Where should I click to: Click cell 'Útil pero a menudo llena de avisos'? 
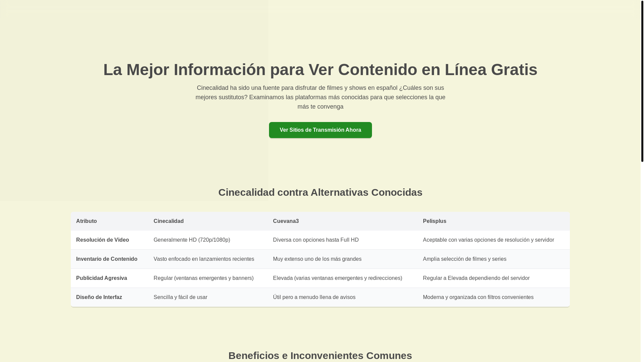[342, 297]
